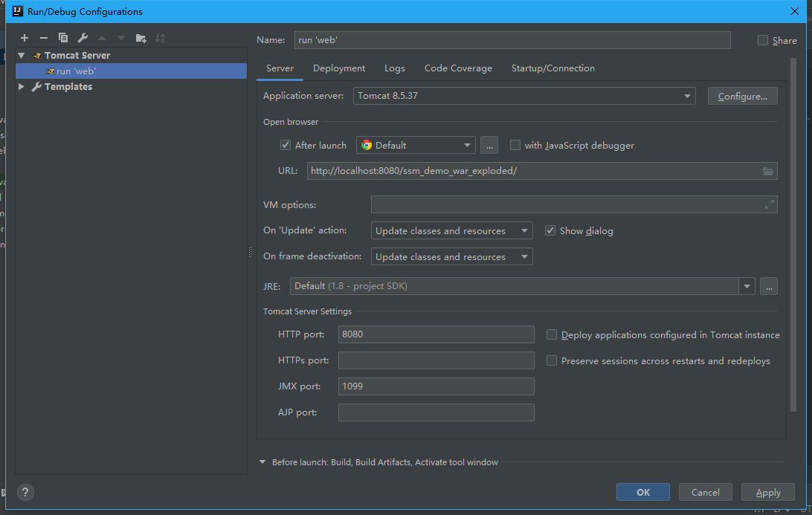The width and height of the screenshot is (812, 515).
Task: Click the wrench icon next to Templates
Action: pyautogui.click(x=36, y=86)
